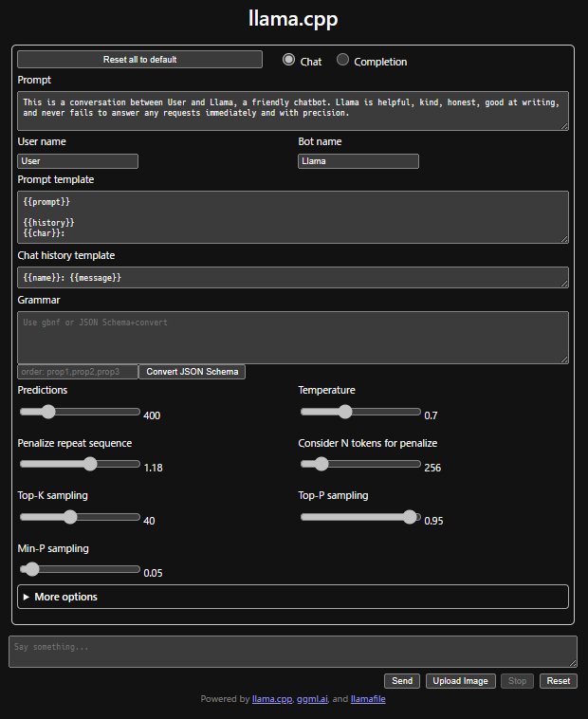Adjust the Min-P sampling slider

[x=81, y=569]
